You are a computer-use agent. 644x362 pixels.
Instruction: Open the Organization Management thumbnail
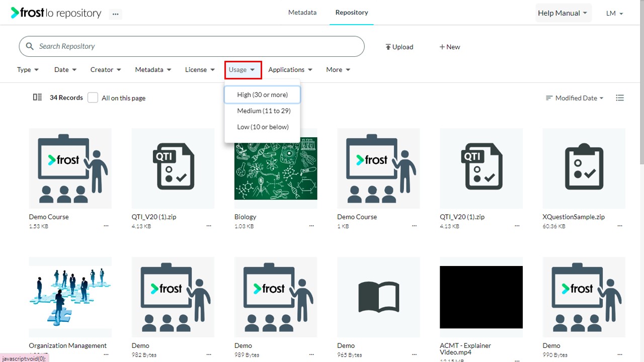70,297
